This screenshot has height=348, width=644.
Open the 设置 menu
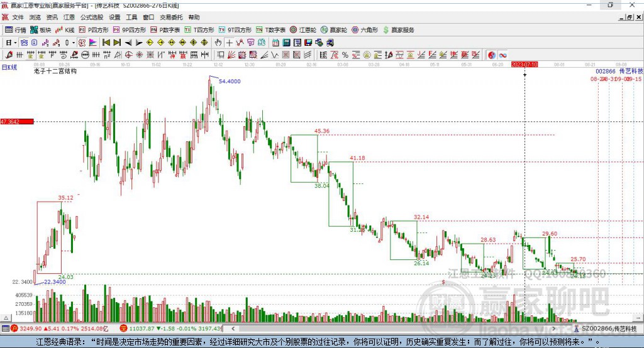coord(114,17)
